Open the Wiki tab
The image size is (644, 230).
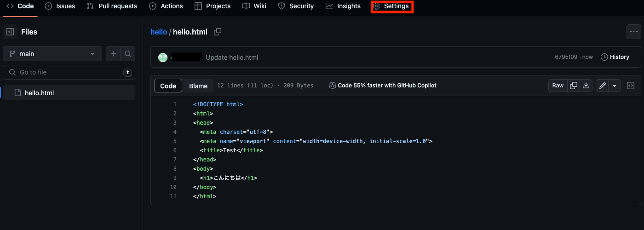pos(254,6)
